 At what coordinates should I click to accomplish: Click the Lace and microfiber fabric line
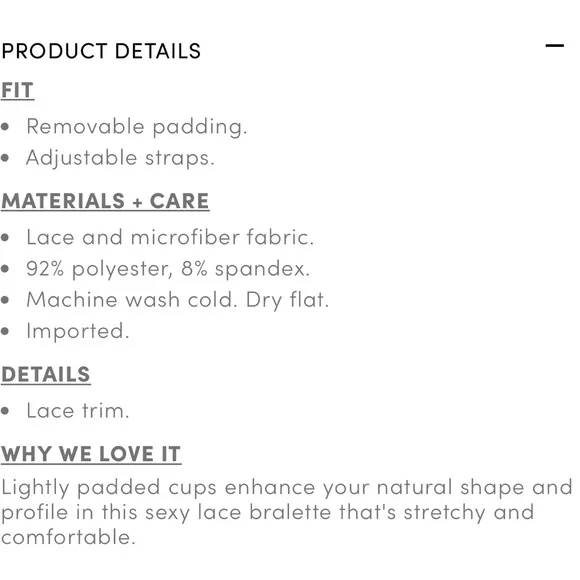(170, 237)
